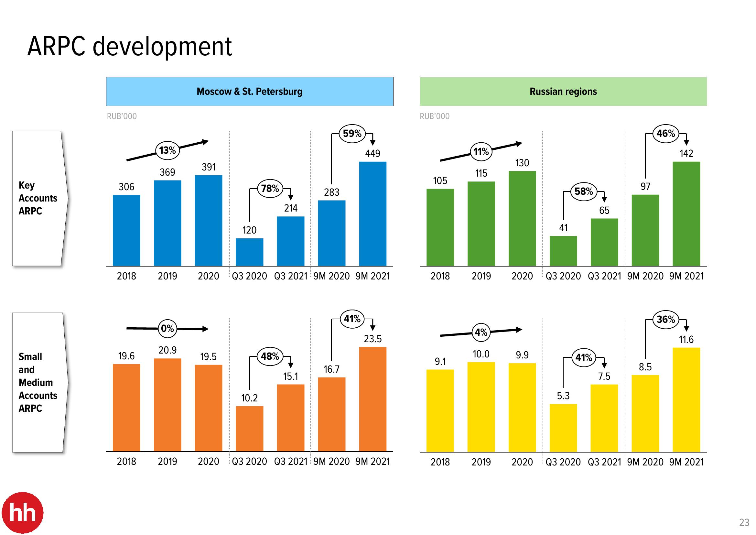Click the yellow bar labeled 5.3
This screenshot has height=535, width=756.
point(563,428)
